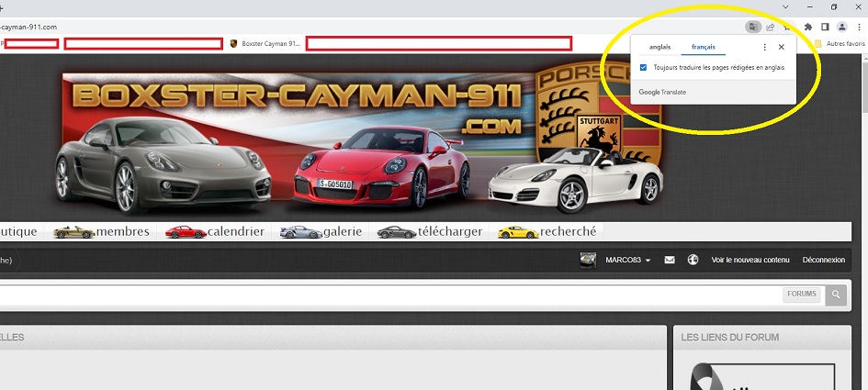Expand the MARCO83 user dropdown
The image size is (868, 390).
[627, 260]
